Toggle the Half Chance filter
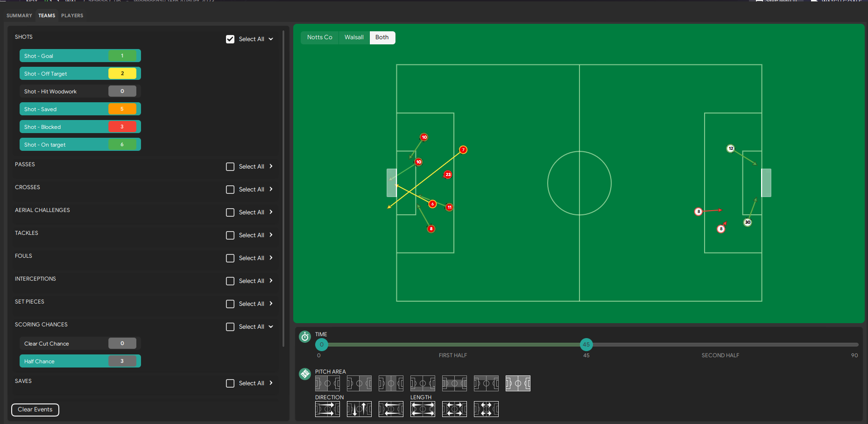 coord(80,361)
